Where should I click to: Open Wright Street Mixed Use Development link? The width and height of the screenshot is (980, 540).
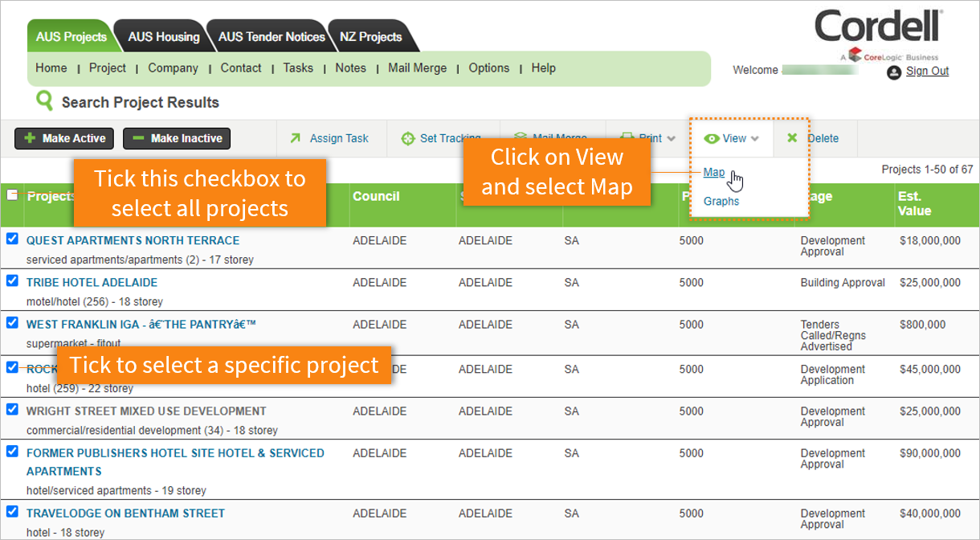[146, 411]
